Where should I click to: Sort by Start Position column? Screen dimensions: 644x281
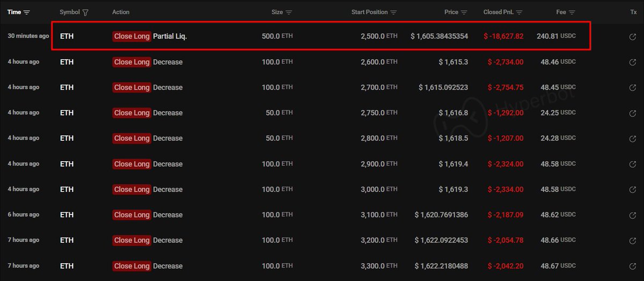[394, 12]
